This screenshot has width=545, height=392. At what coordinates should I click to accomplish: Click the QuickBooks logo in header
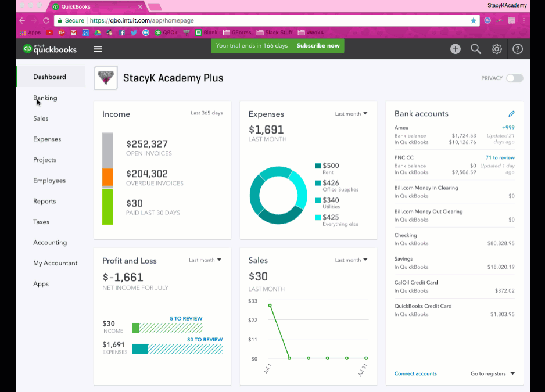point(50,49)
